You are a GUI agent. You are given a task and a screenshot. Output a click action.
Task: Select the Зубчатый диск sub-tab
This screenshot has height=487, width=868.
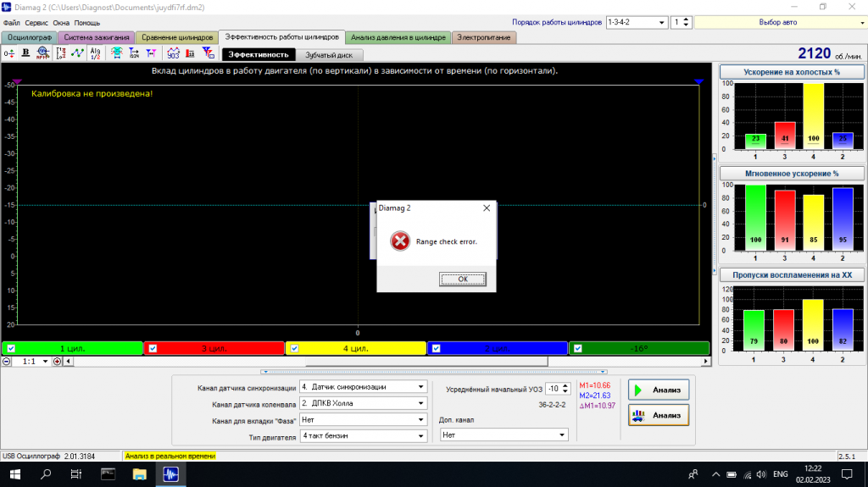pyautogui.click(x=329, y=55)
